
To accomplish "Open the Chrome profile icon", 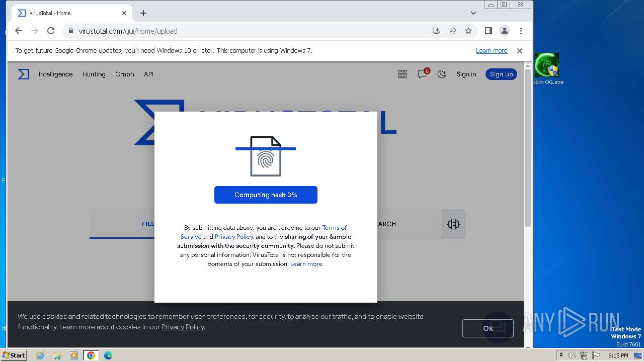I will [x=505, y=31].
